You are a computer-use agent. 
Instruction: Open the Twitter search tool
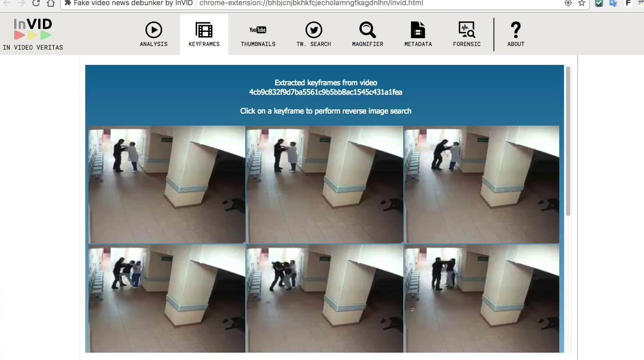(x=313, y=35)
